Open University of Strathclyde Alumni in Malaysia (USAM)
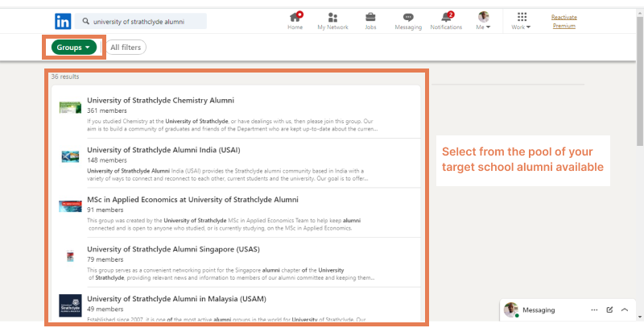Image resolution: width=644 pixels, height=328 pixels. [176, 299]
